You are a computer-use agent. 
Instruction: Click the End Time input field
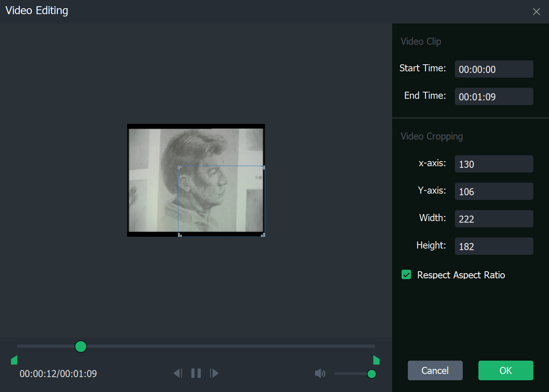point(494,96)
